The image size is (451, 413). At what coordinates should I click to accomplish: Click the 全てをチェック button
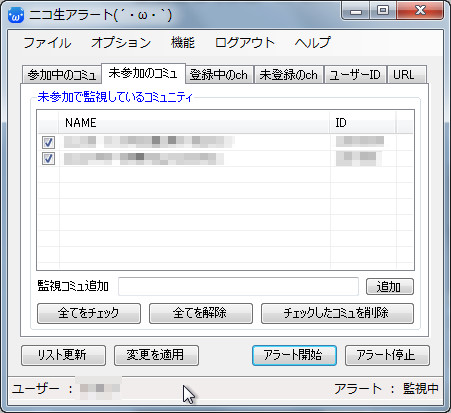point(89,313)
